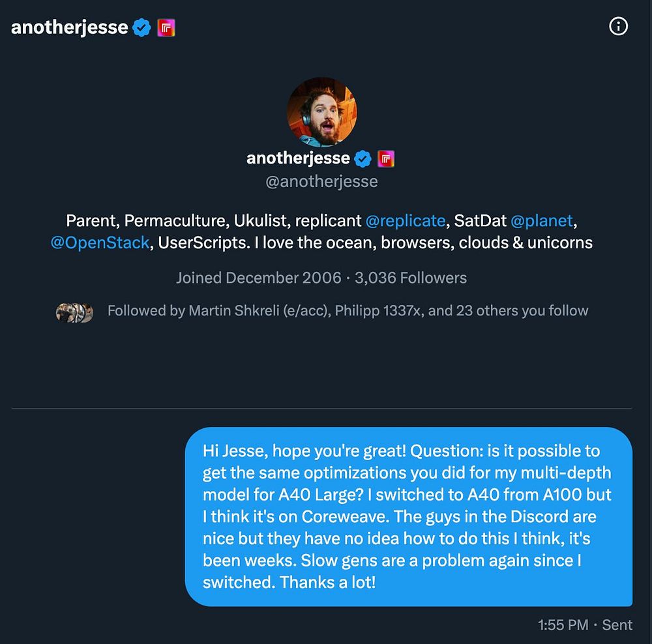Click the profile name below the avatar

(x=298, y=158)
